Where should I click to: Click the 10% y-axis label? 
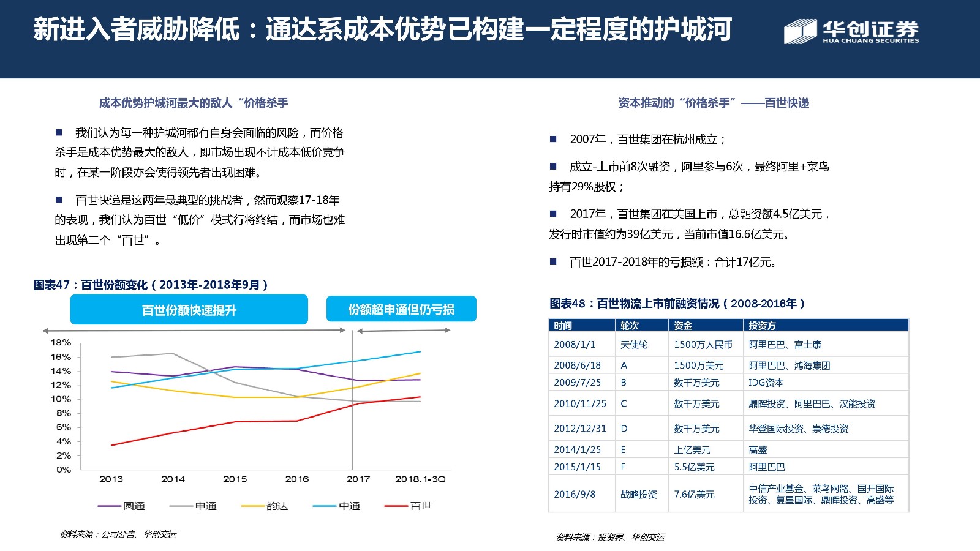click(x=61, y=399)
